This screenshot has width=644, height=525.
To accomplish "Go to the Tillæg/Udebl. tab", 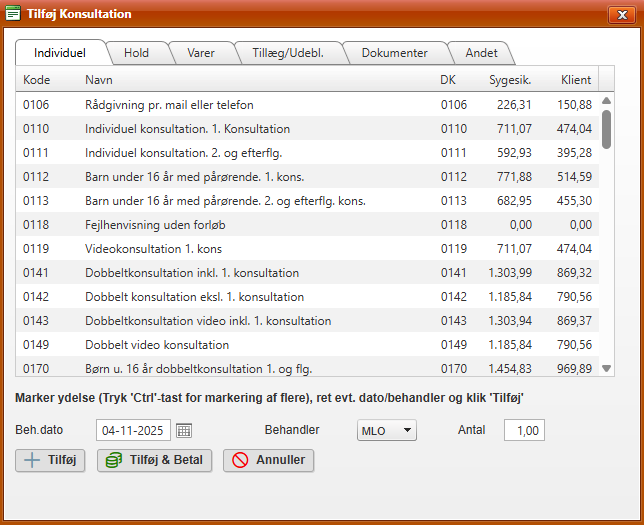I will pyautogui.click(x=288, y=53).
